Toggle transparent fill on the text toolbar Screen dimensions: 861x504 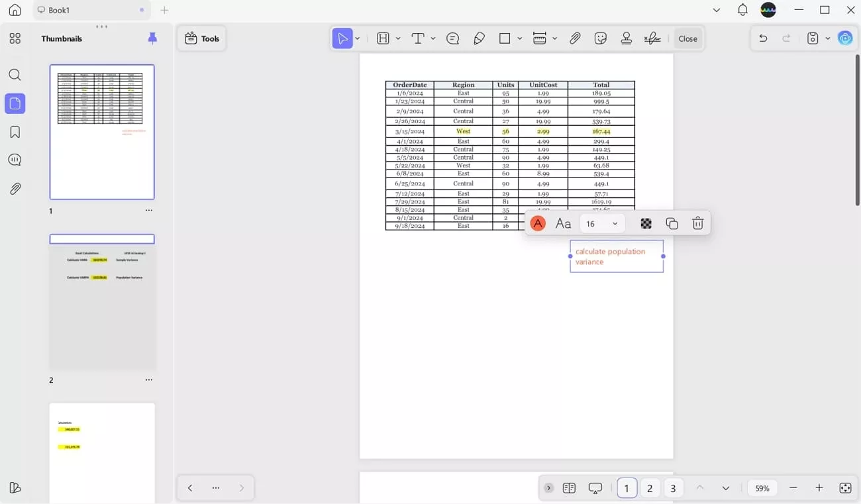pyautogui.click(x=646, y=223)
